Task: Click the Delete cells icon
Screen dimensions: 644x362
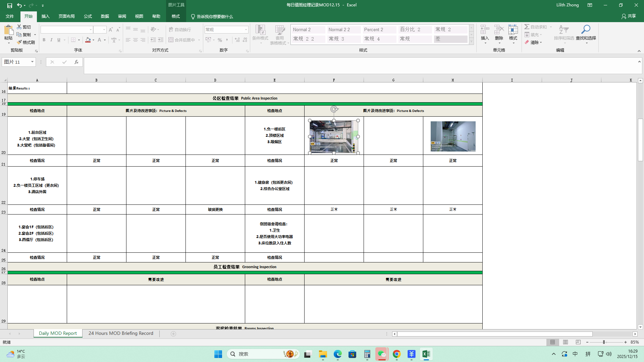Action: click(499, 29)
